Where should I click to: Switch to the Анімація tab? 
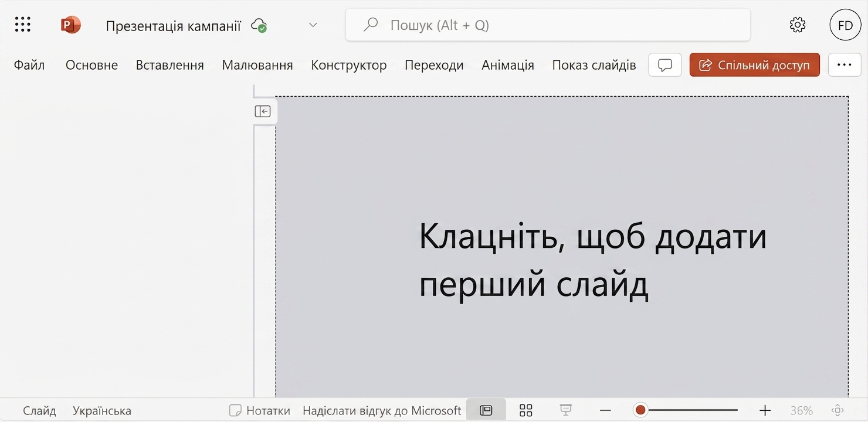508,65
